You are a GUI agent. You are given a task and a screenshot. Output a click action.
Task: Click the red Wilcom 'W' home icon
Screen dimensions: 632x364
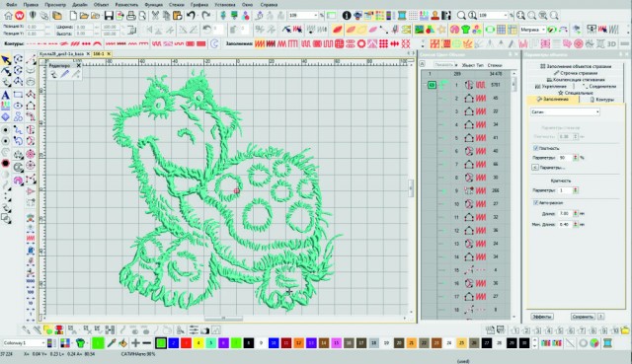(19, 16)
